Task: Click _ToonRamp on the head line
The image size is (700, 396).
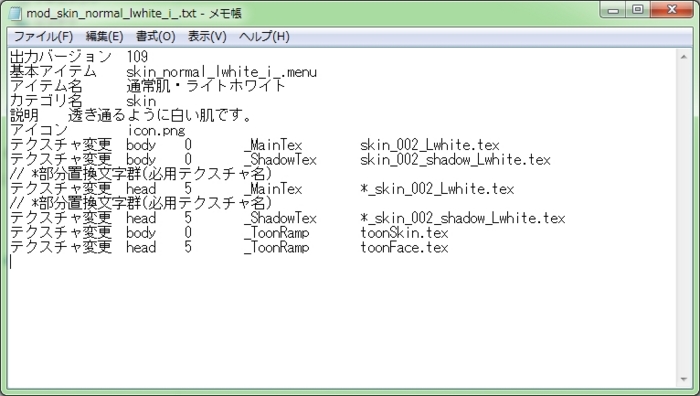Action: click(x=276, y=248)
